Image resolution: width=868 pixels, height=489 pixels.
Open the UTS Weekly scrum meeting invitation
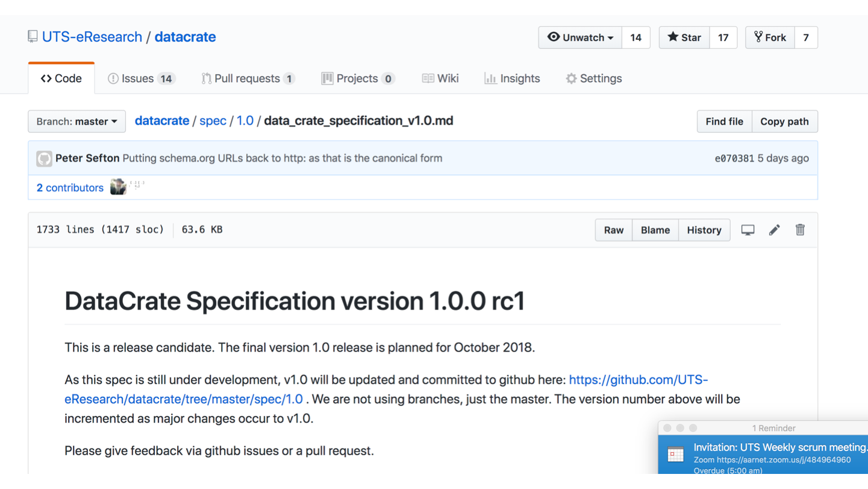coord(781,447)
